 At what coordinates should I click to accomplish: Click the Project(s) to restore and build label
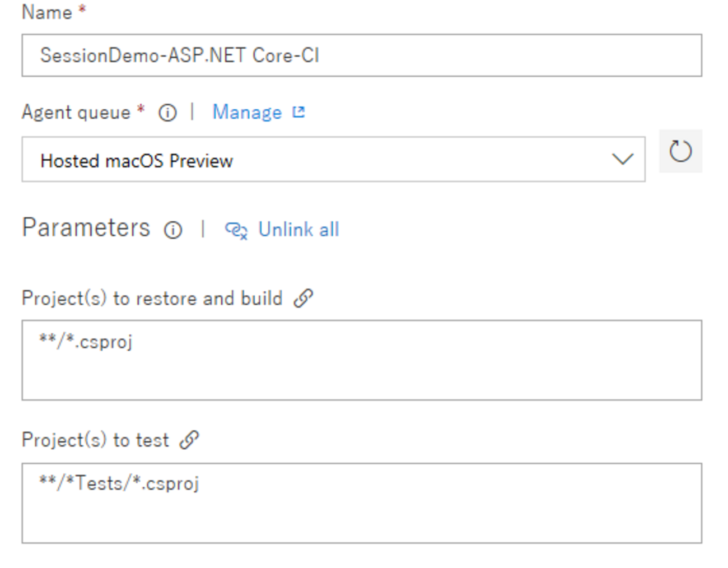(152, 299)
